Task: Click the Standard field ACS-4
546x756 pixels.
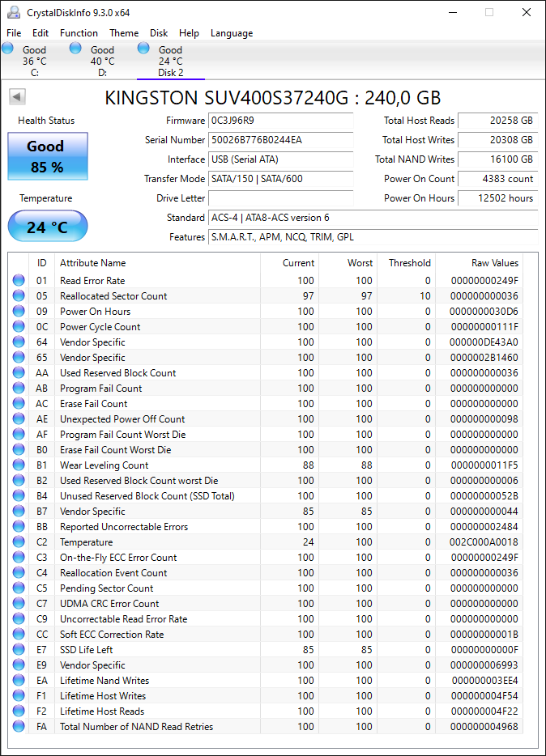Action: pos(373,218)
